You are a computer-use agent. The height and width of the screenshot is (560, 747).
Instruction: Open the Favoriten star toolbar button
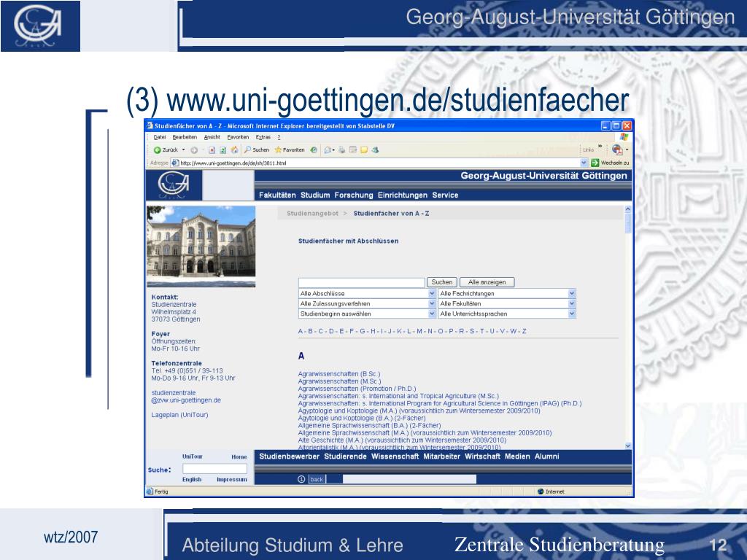pyautogui.click(x=290, y=150)
